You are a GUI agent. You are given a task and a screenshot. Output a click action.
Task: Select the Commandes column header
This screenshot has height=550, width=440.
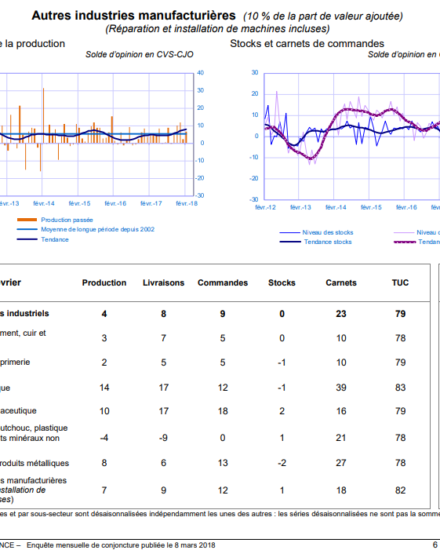(x=222, y=283)
